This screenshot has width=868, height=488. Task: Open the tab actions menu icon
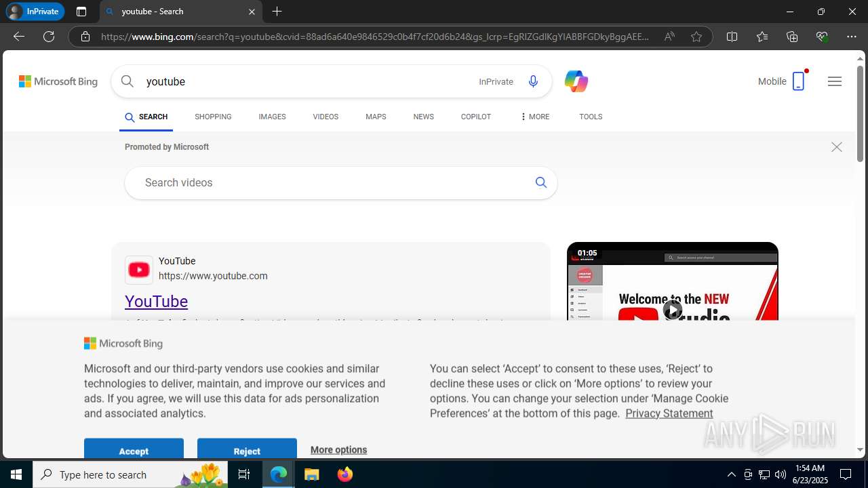point(81,12)
